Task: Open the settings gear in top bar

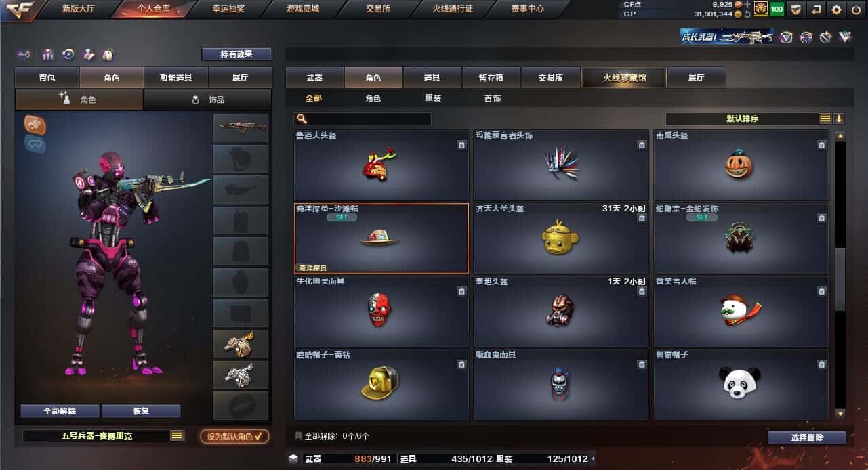Action: [837, 9]
